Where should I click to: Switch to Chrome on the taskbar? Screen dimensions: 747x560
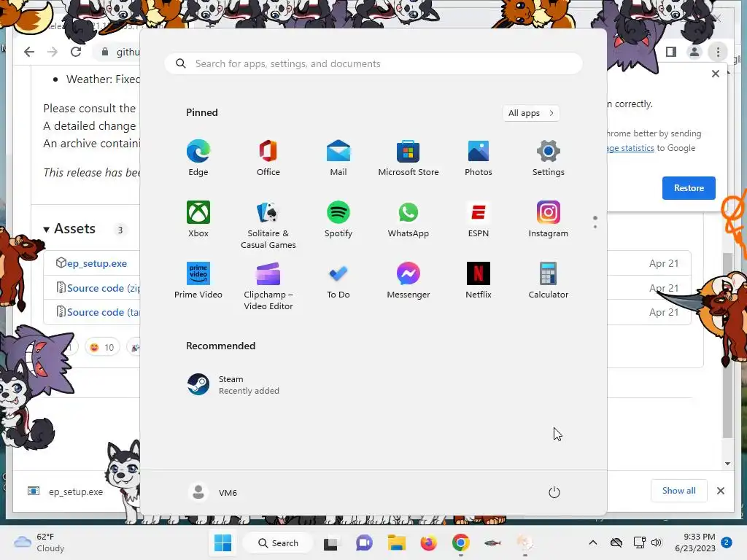[x=461, y=542]
